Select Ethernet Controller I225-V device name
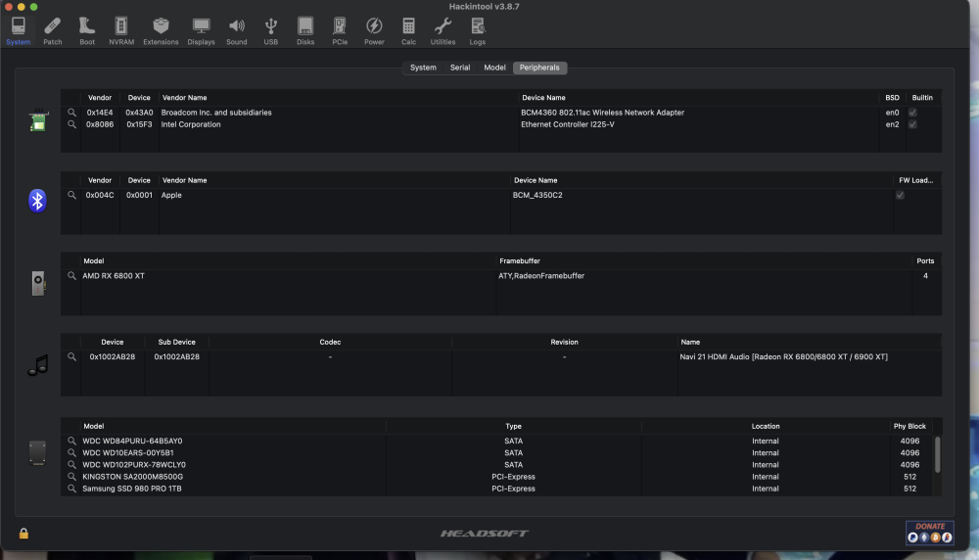Image resolution: width=979 pixels, height=560 pixels. click(568, 124)
